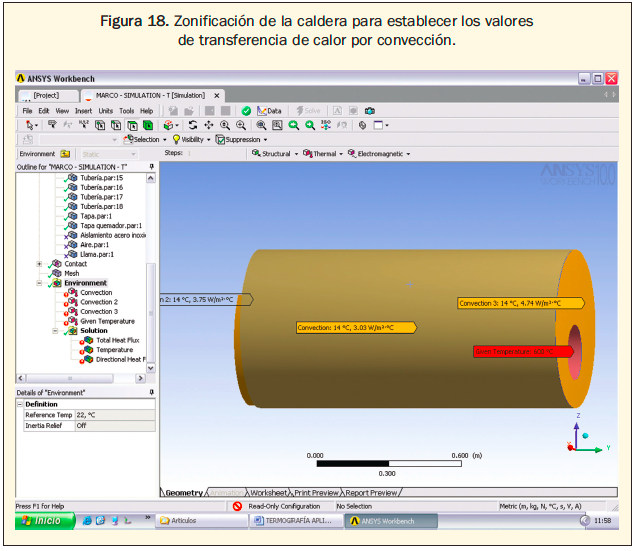Switch to the Worksheet tab
The height and width of the screenshot is (551, 635).
point(267,492)
